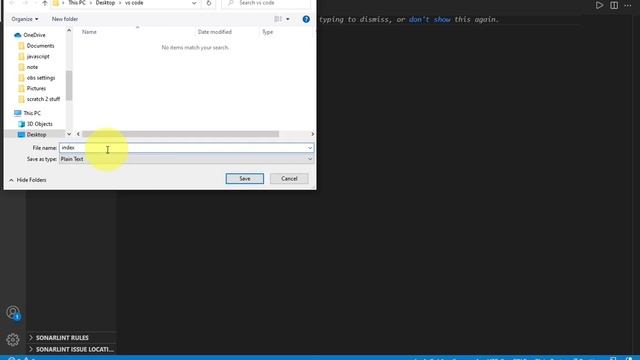Click the File name input field
The height and width of the screenshot is (360, 640).
click(183, 148)
